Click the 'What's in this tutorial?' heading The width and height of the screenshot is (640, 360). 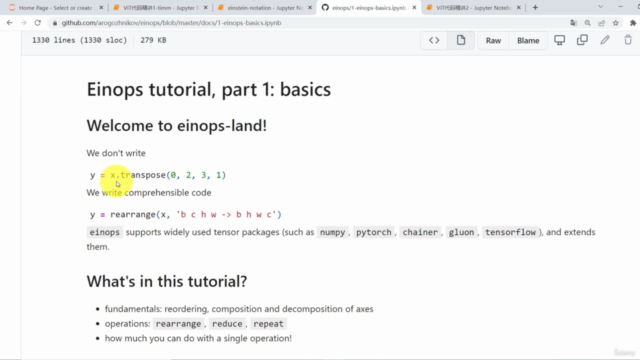pyautogui.click(x=167, y=282)
